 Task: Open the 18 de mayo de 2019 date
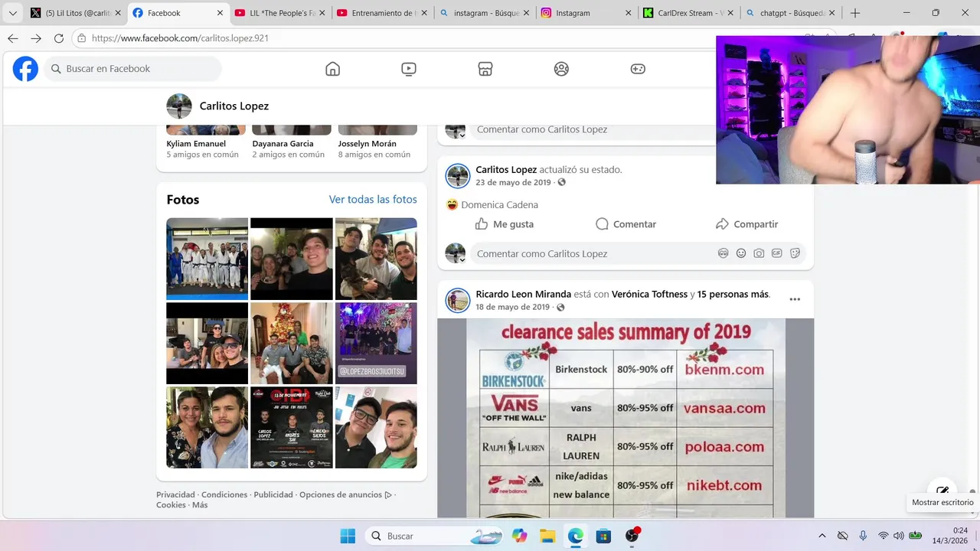coord(513,307)
